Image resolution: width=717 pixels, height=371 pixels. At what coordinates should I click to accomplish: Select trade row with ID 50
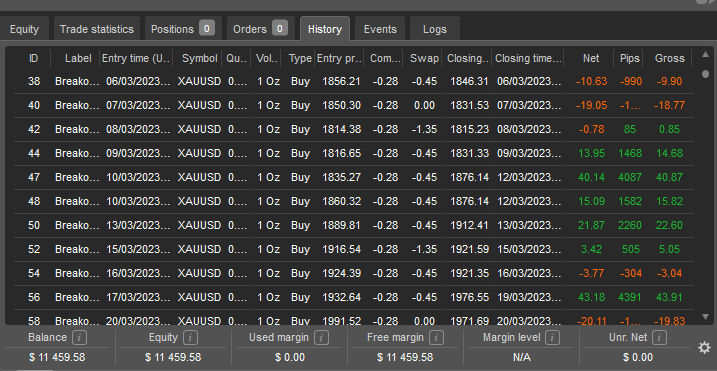(x=354, y=225)
